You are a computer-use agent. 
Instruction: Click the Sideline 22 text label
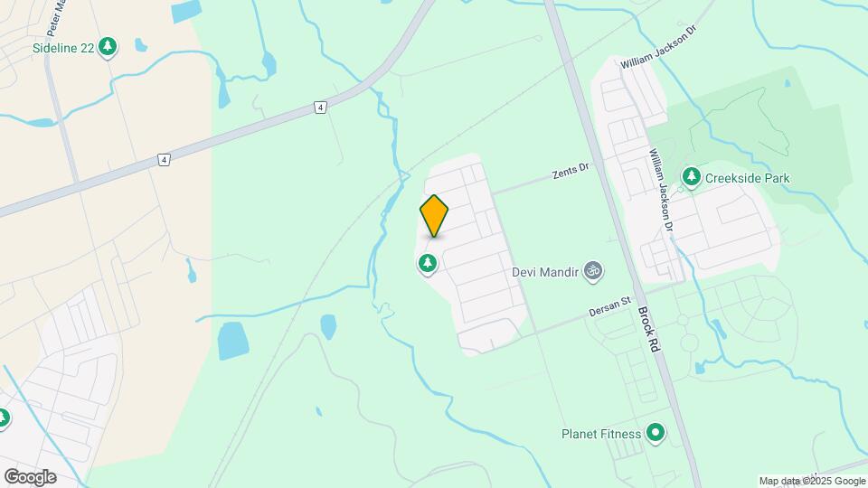(x=63, y=48)
